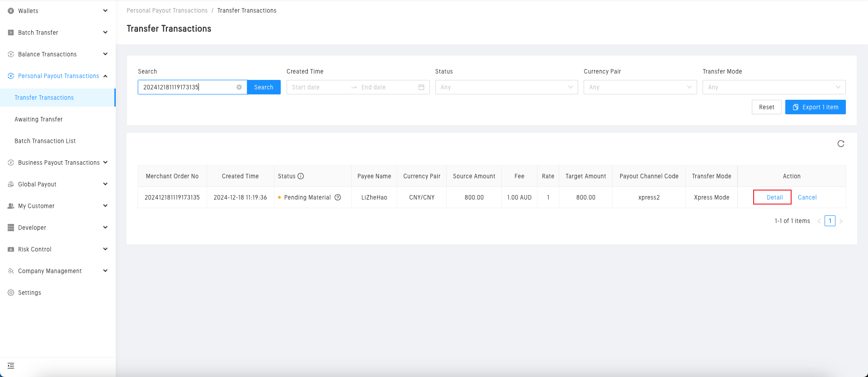Click the Settings gear icon in the sidebar
The image size is (868, 377).
(x=11, y=293)
